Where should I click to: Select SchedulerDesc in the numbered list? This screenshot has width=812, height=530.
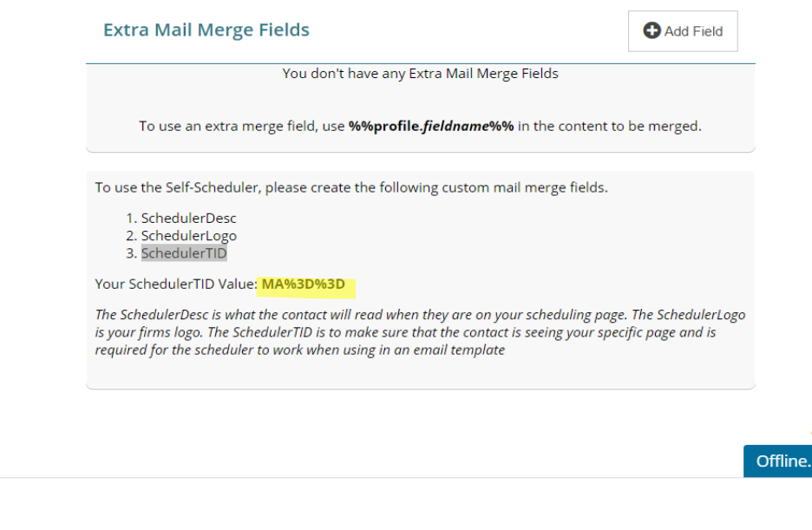[188, 219]
